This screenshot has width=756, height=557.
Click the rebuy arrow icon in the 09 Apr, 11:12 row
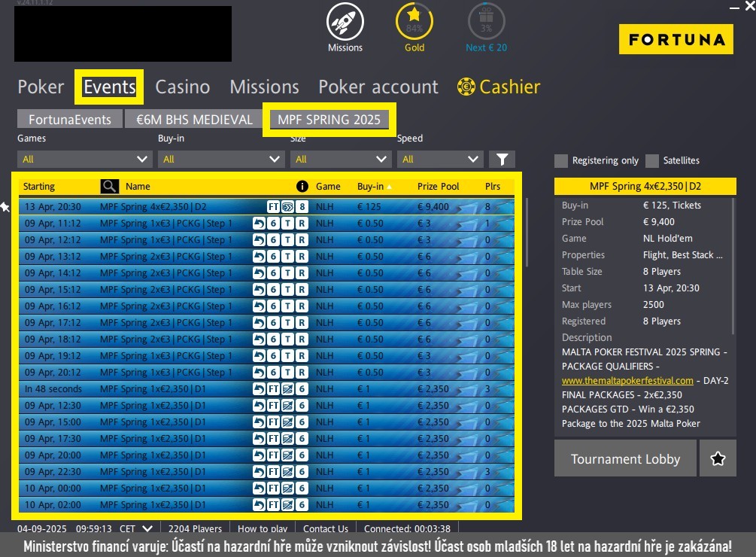(x=259, y=224)
